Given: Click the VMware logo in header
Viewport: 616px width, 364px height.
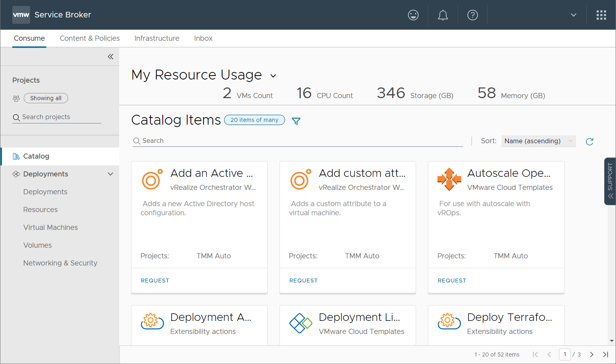Looking at the screenshot, I should [21, 15].
